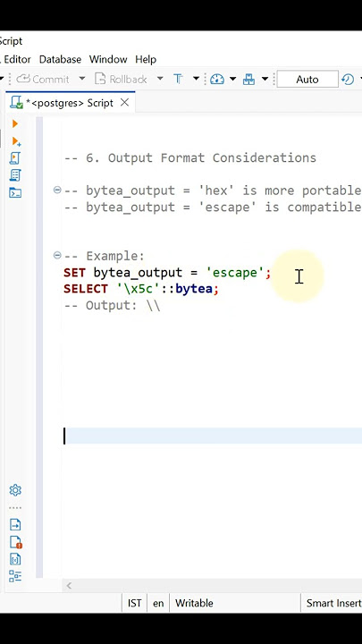Execute SQL script icon in left gutter
The image size is (362, 644).
[x=15, y=158]
